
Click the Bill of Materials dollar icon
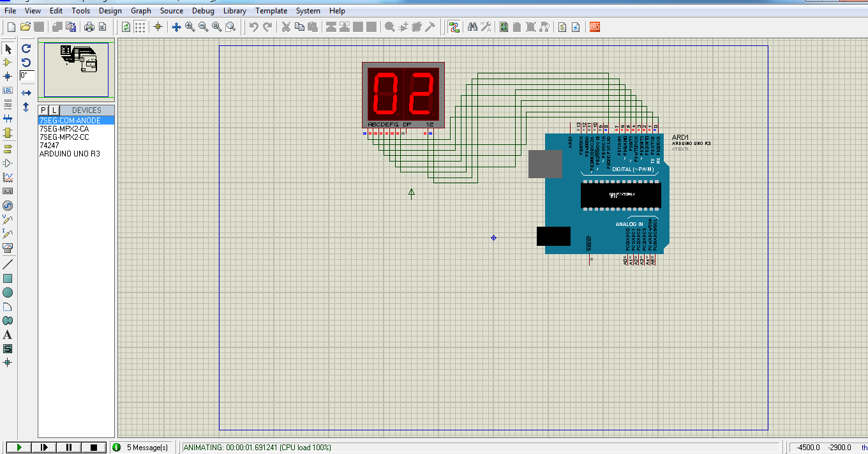click(562, 27)
